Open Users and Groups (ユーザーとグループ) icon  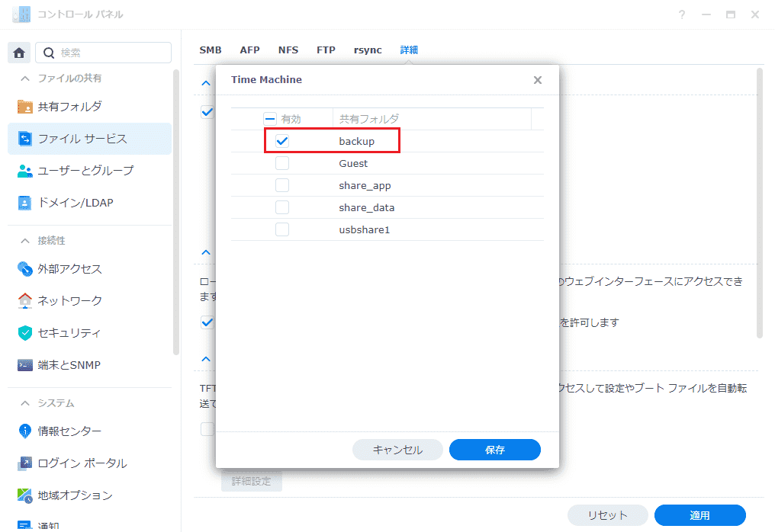point(24,171)
